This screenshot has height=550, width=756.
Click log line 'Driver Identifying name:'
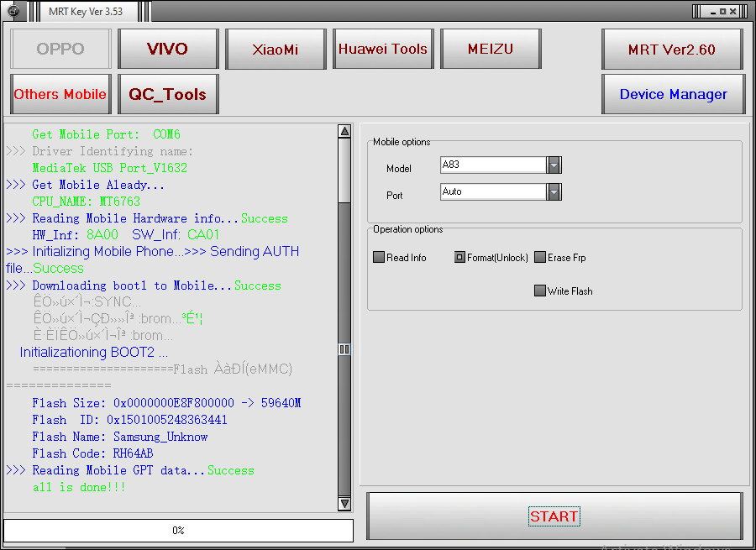(113, 151)
